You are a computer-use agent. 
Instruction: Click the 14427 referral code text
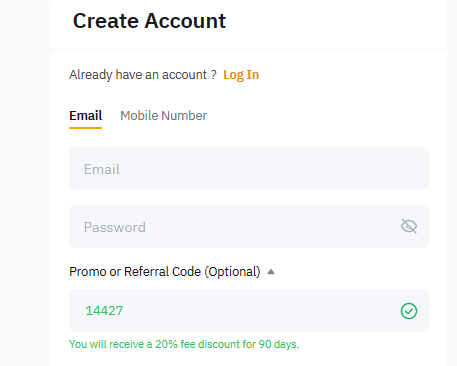104,311
